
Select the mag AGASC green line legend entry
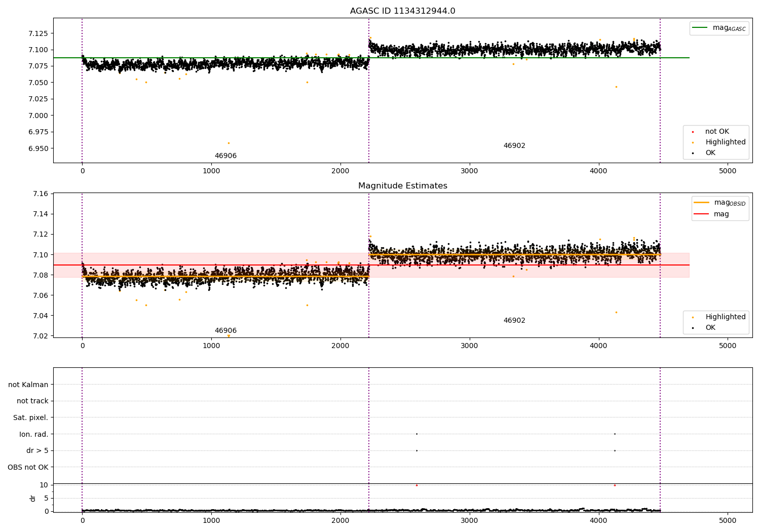point(719,28)
